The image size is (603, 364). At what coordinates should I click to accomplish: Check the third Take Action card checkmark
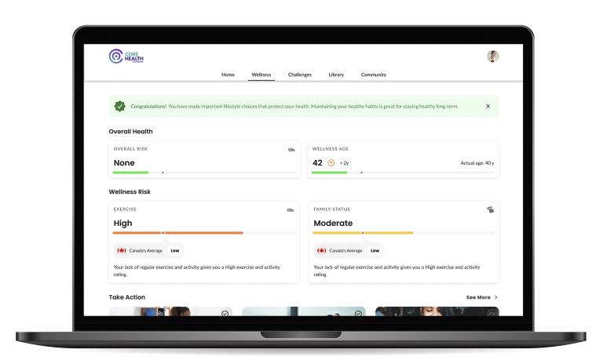[x=491, y=313]
